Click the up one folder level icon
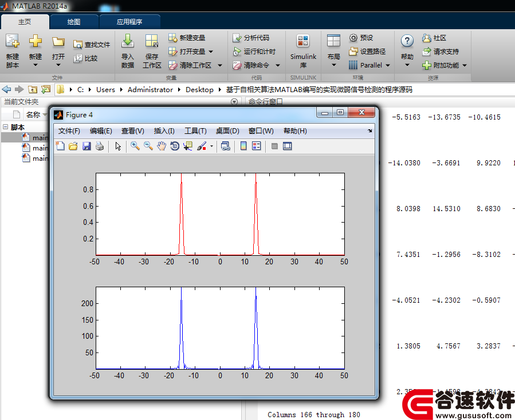The width and height of the screenshot is (515, 420). click(x=33, y=89)
